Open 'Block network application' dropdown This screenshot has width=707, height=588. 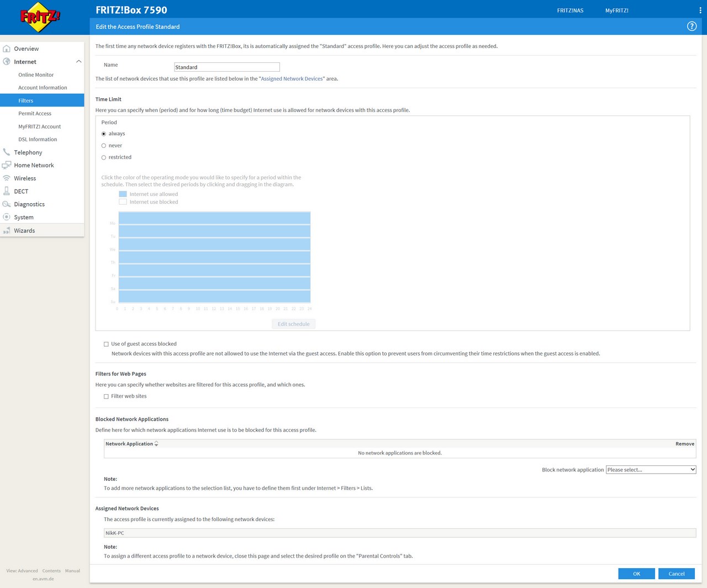point(651,470)
